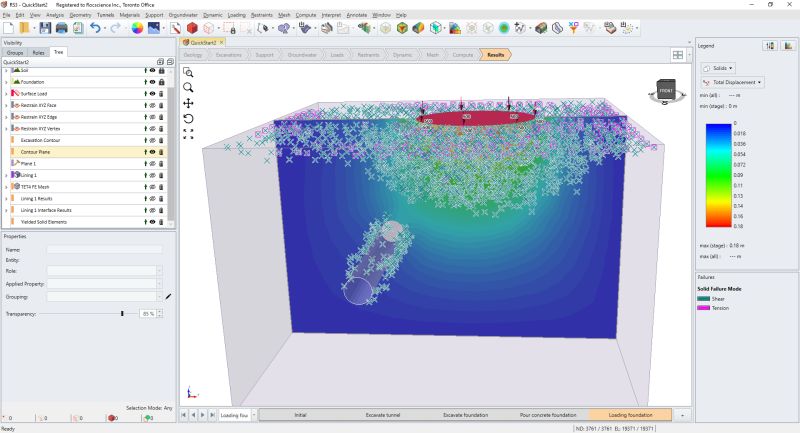Toggle visibility eye of Foundation

tap(153, 82)
